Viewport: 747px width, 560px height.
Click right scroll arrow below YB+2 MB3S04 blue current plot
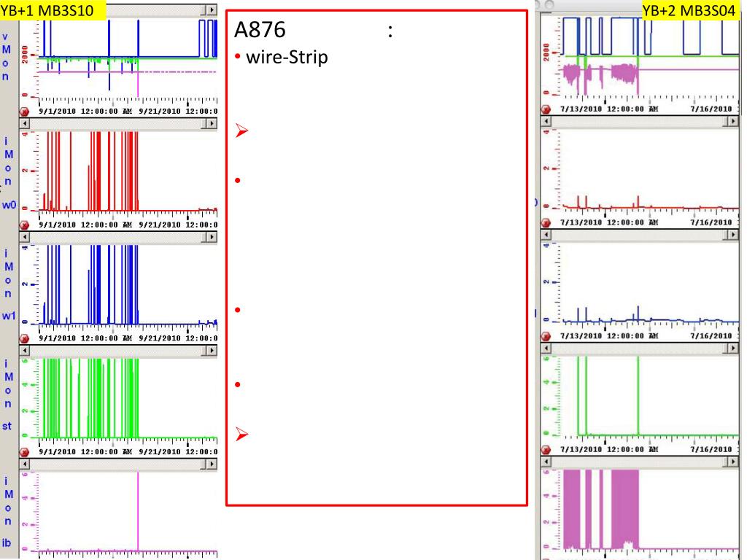[733, 348]
